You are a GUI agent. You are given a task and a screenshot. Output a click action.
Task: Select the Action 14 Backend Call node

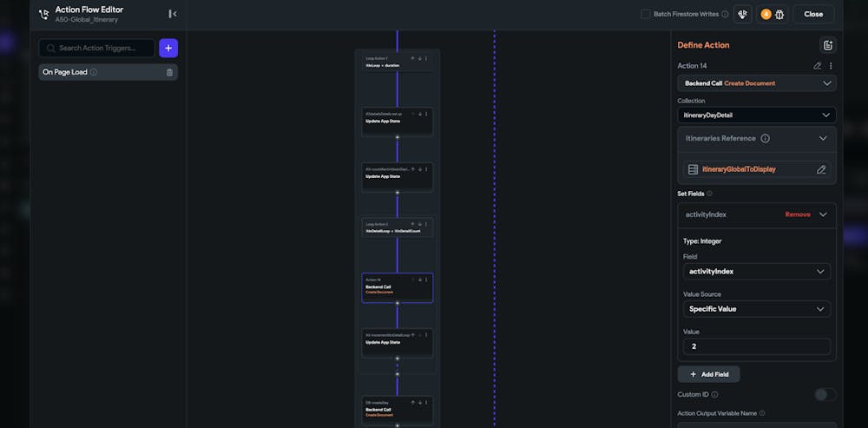tap(397, 287)
